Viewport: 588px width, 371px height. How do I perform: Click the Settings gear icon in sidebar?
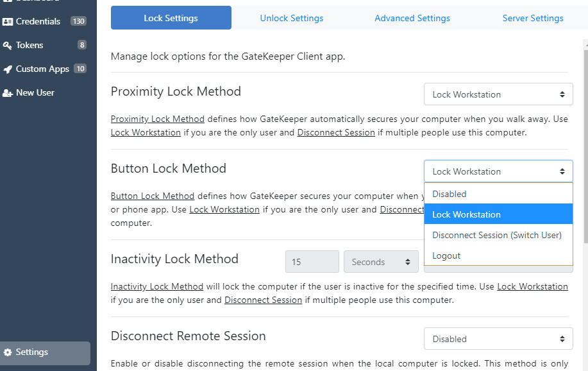[x=8, y=352]
